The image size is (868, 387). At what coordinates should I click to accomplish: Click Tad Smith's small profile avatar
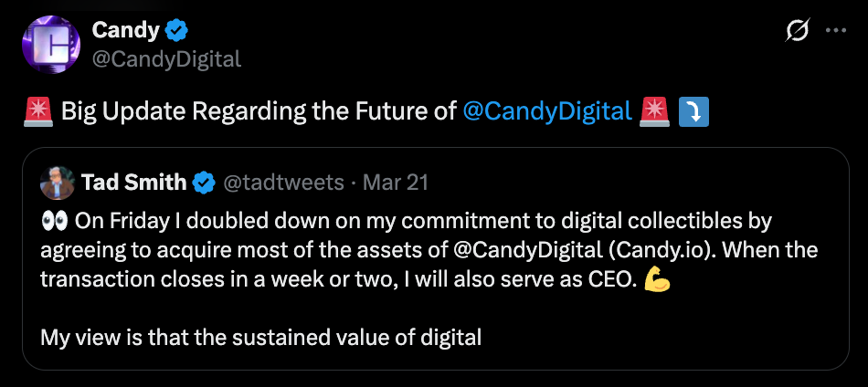[58, 183]
